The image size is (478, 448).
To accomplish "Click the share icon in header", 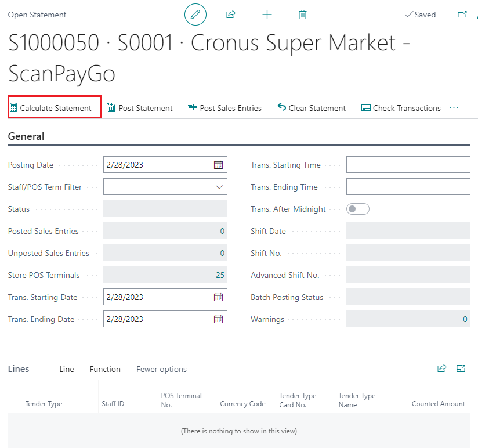I will tap(231, 15).
